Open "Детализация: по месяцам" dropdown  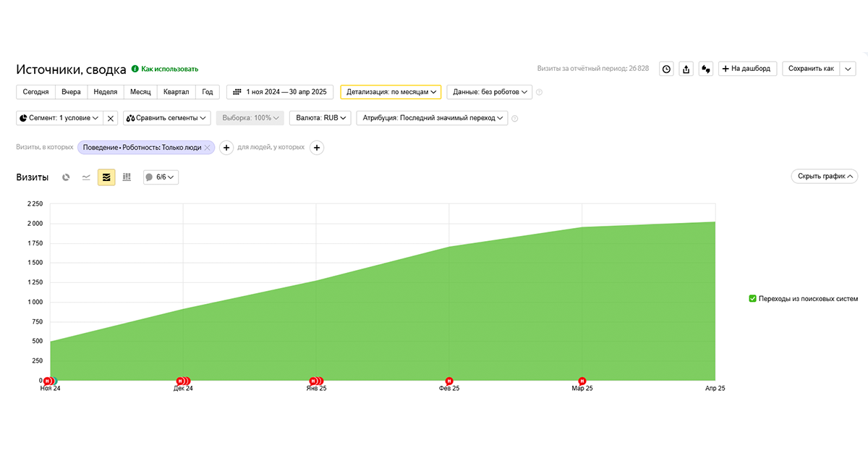[x=391, y=92]
